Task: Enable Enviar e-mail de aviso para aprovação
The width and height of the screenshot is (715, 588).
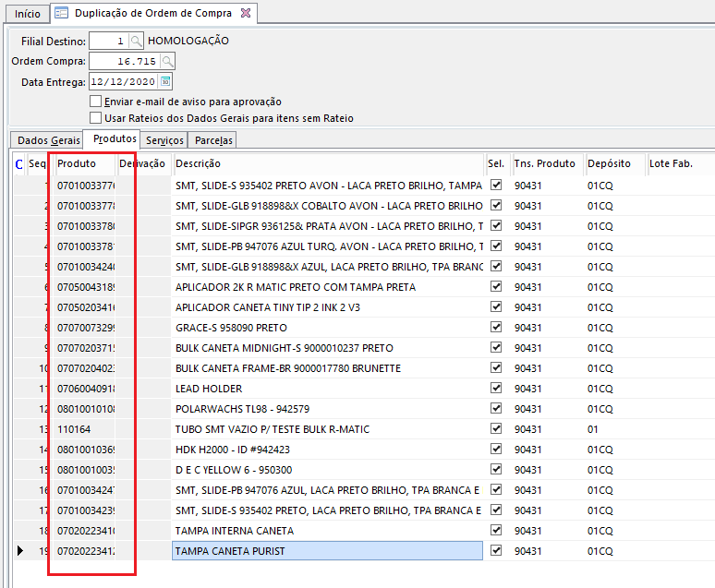Action: tap(95, 102)
